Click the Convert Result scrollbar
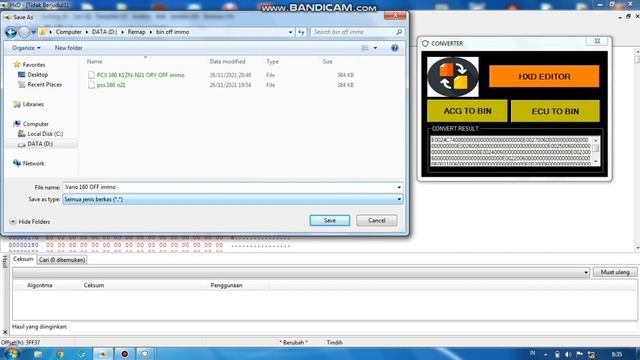The width and height of the screenshot is (640, 360). 596,151
